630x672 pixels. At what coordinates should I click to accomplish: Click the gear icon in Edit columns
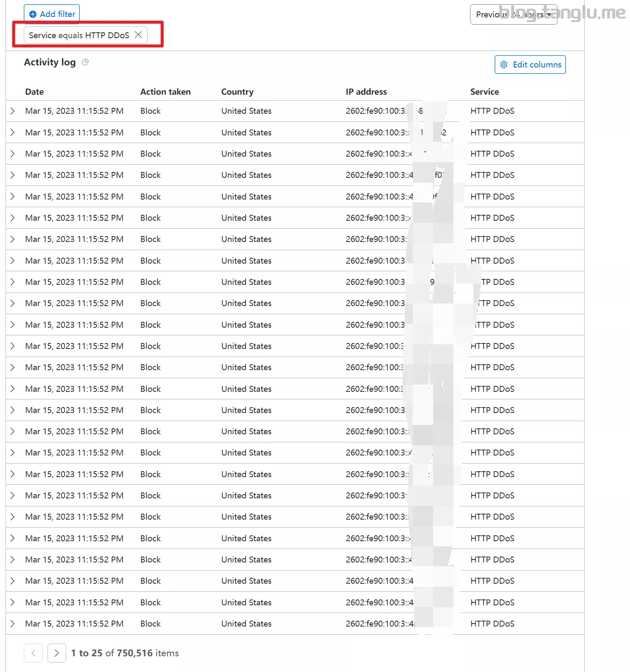click(504, 65)
